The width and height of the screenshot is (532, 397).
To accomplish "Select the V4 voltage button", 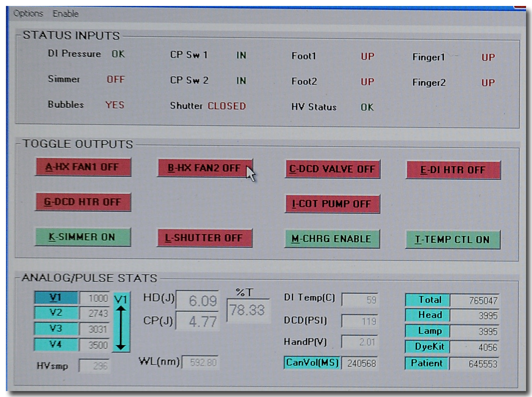I will pos(56,344).
